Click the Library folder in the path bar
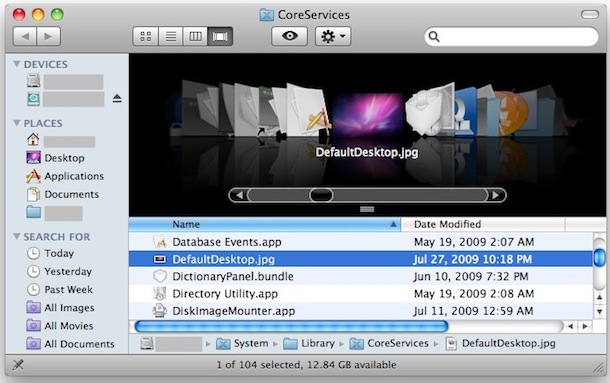The height and width of the screenshot is (383, 610). (x=309, y=343)
